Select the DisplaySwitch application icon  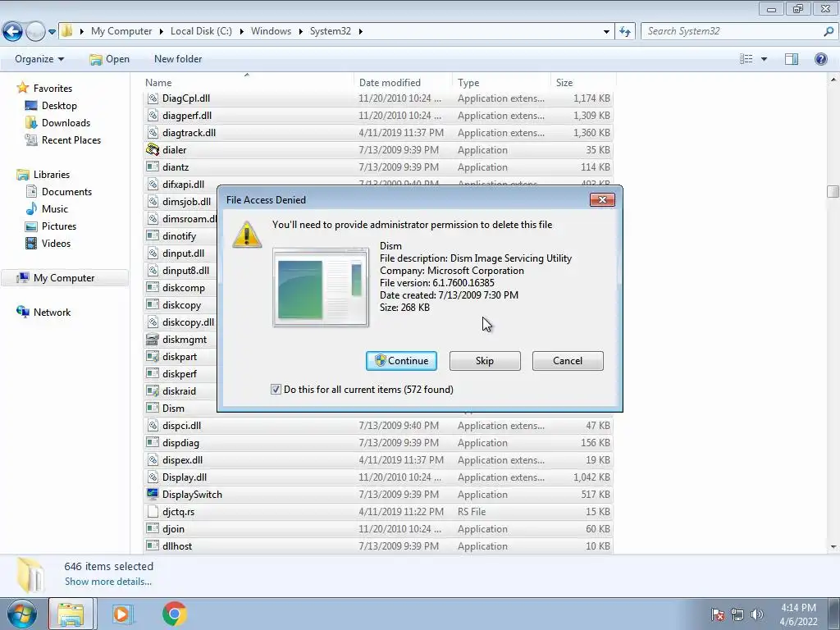(x=153, y=494)
